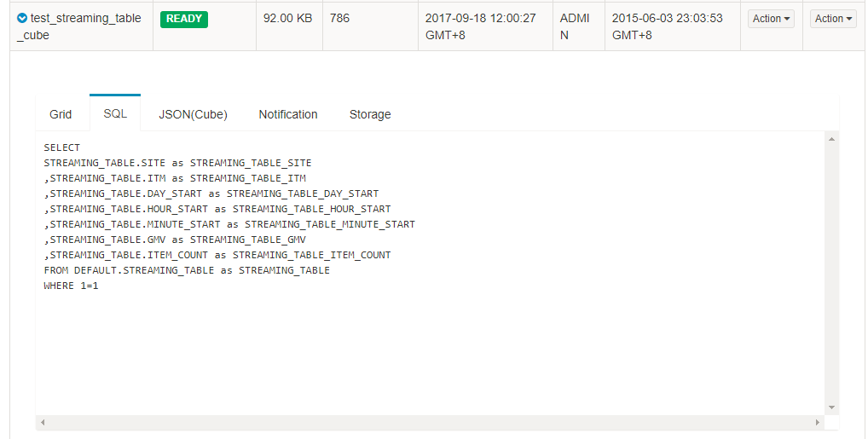Viewport: 868px width, 439px height.
Task: Click the horizontal scroll-right arrow
Action: (x=818, y=422)
